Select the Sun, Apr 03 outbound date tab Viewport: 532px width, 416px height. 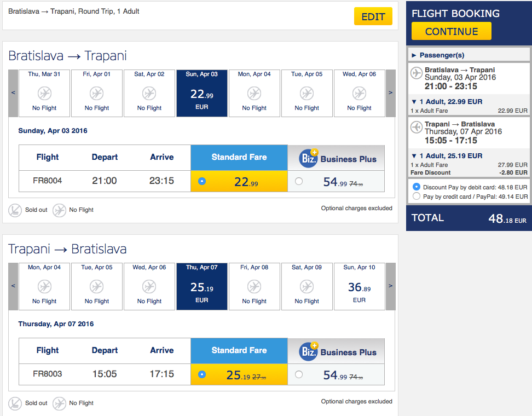(202, 93)
